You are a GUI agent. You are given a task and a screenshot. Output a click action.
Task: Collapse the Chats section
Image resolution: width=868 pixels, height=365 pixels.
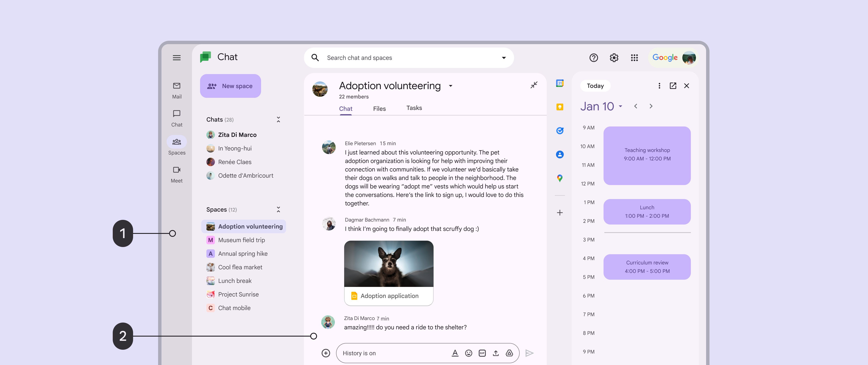click(x=278, y=119)
